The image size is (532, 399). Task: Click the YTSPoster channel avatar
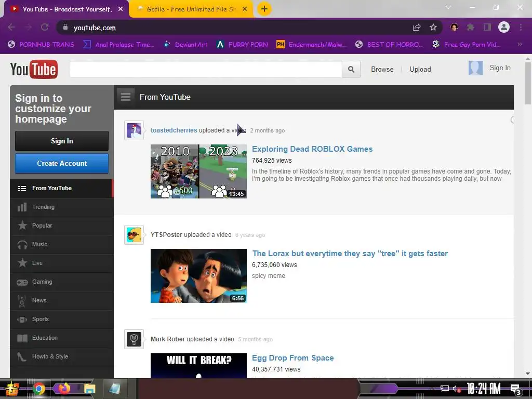coord(134,235)
